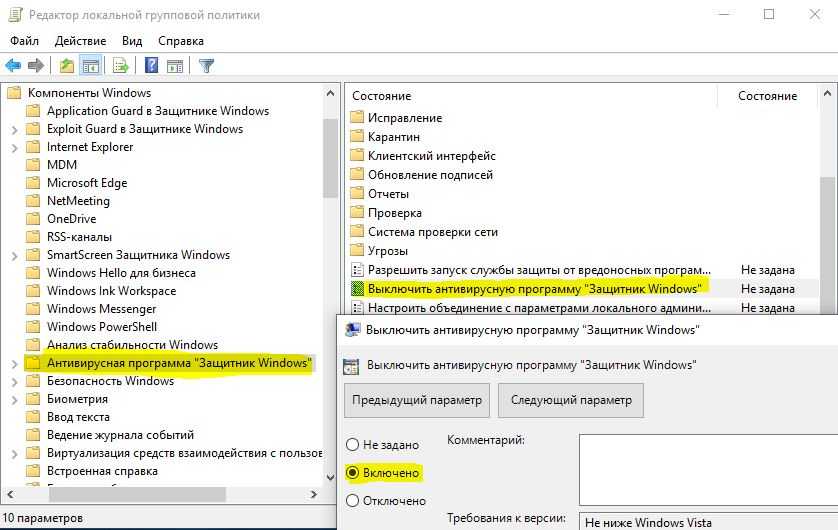The image size is (838, 530).
Task: Select RSS-каналы in the tree
Action: click(79, 237)
